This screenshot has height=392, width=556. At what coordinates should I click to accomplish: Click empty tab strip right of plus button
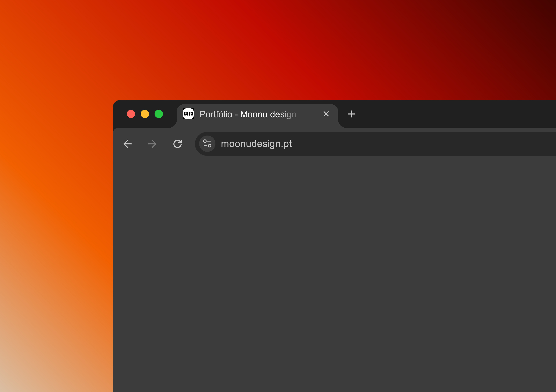pos(448,114)
